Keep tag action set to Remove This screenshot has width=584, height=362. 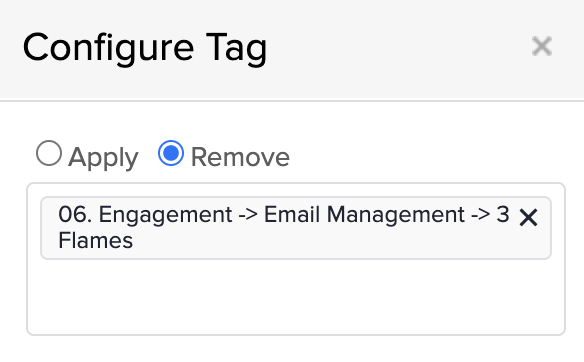[x=171, y=153]
